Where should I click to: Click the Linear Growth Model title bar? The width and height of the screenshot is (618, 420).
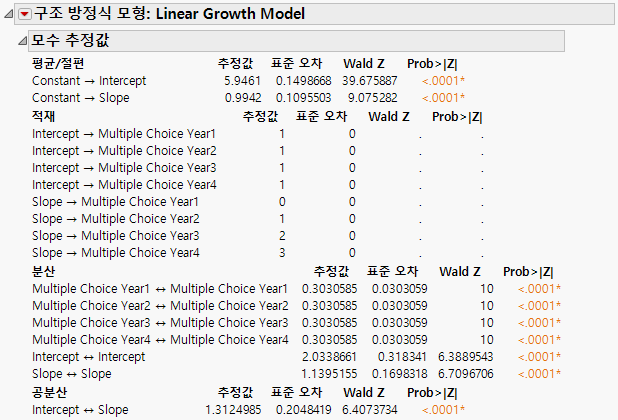315,14
